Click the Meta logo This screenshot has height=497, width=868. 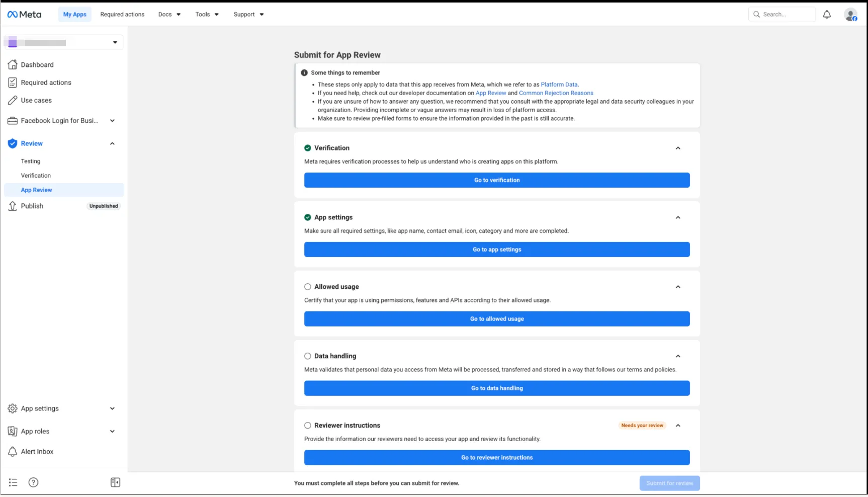pyautogui.click(x=24, y=15)
